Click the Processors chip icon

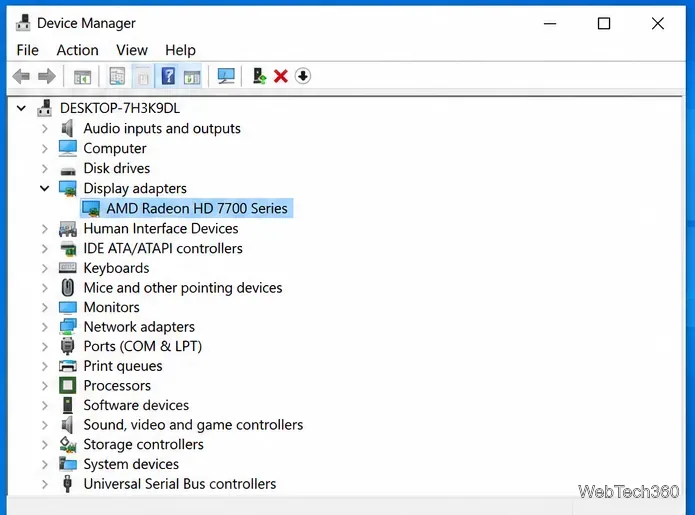point(68,386)
